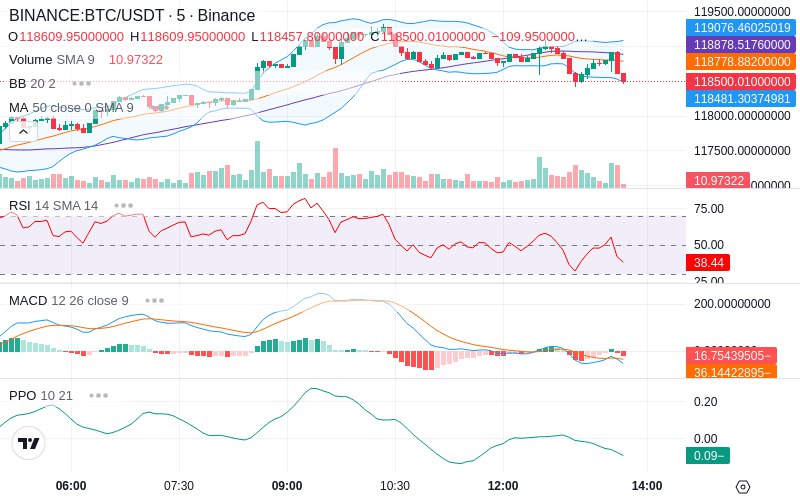Image resolution: width=800 pixels, height=500 pixels.
Task: Click the 117500.00000000 price axis tick
Action: pos(742,151)
